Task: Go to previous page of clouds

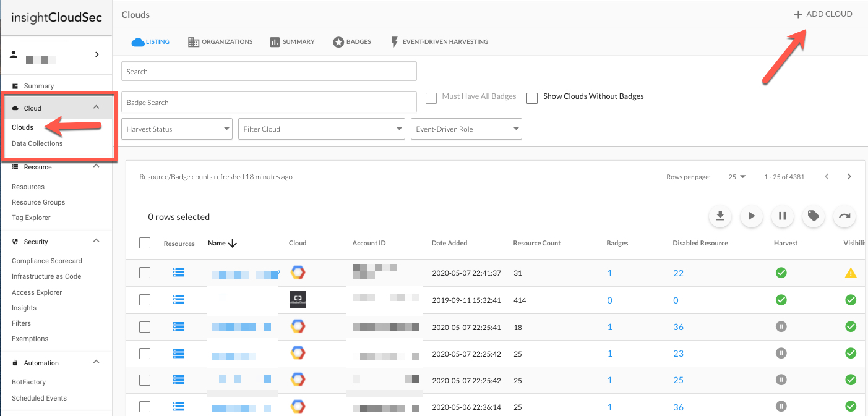Action: pos(827,177)
